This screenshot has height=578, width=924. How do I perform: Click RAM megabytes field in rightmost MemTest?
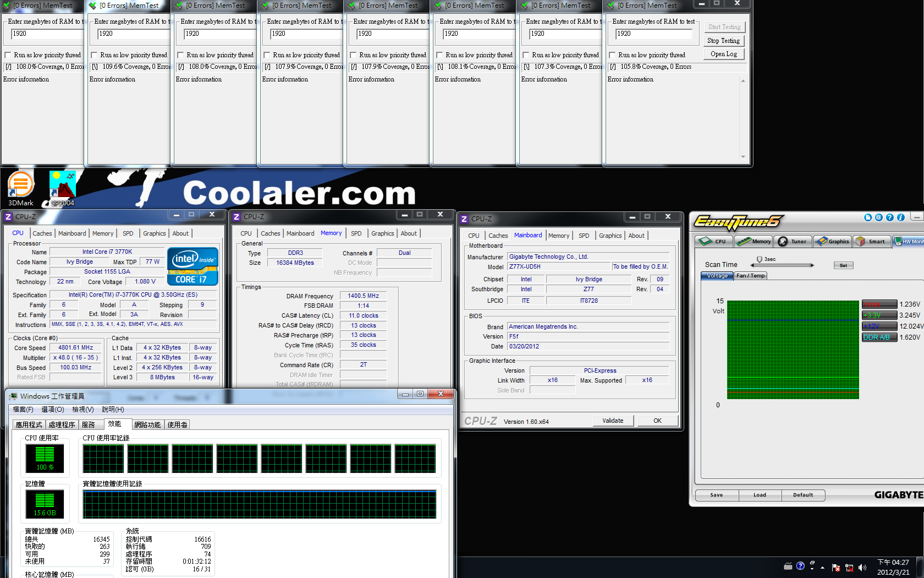pyautogui.click(x=653, y=34)
